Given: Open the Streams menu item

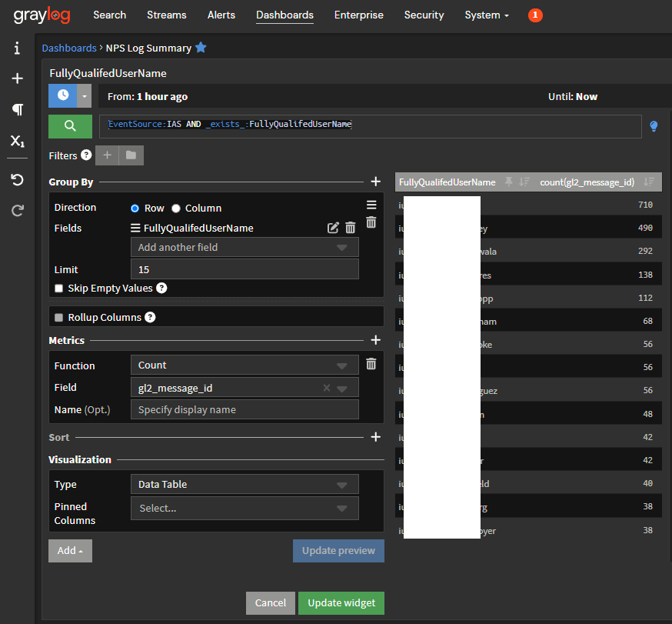Looking at the screenshot, I should tap(166, 15).
